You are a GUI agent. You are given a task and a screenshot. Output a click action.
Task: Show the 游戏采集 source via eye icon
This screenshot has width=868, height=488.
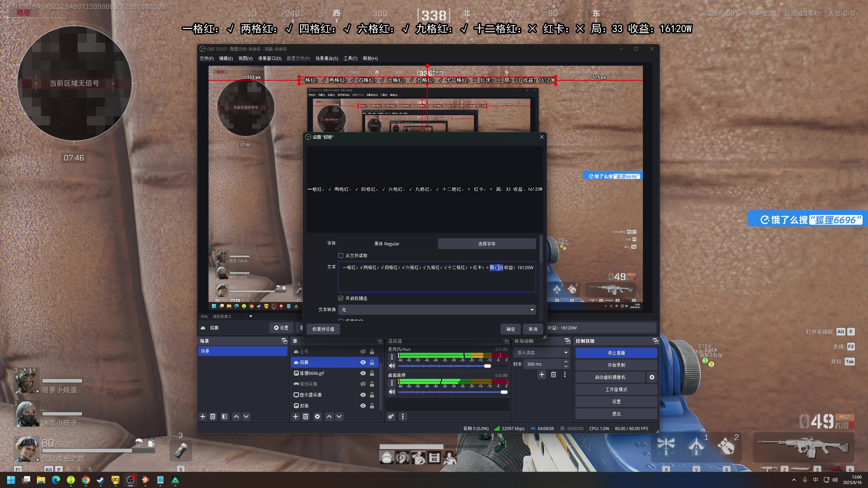pyautogui.click(x=363, y=384)
